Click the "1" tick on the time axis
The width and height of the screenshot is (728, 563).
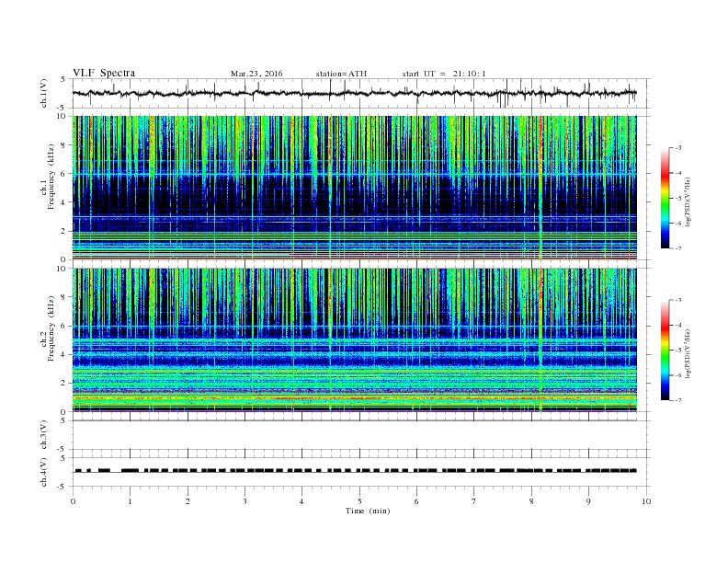pos(130,501)
